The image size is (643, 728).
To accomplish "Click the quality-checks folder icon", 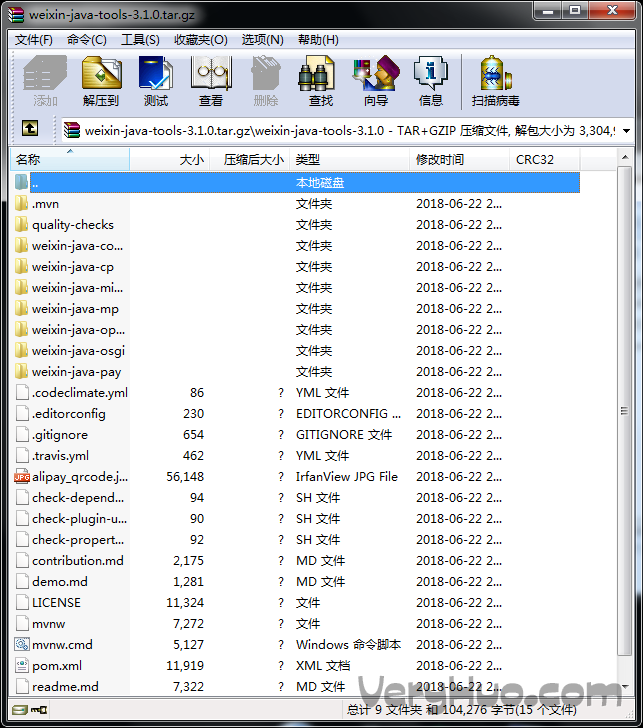I will click(21, 224).
